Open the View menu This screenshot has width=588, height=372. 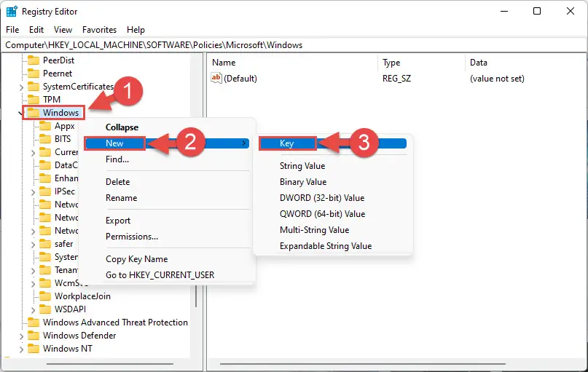pos(63,30)
